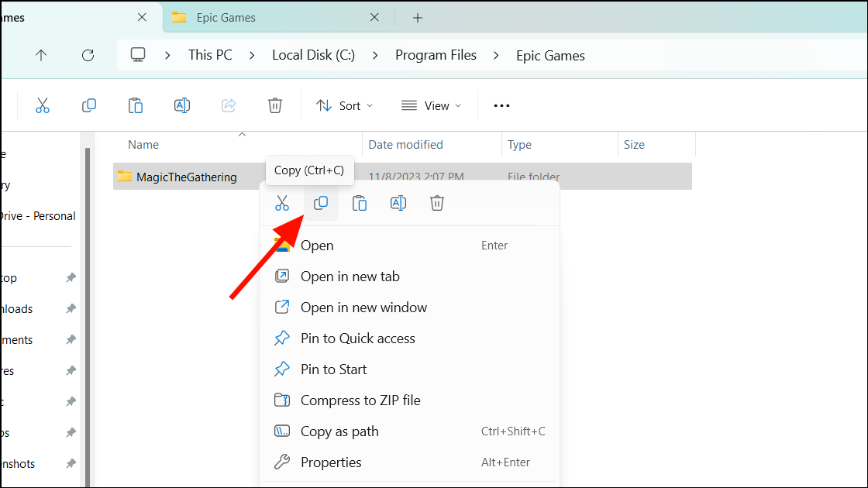Open the Sort dropdown
The image size is (868, 488).
345,105
